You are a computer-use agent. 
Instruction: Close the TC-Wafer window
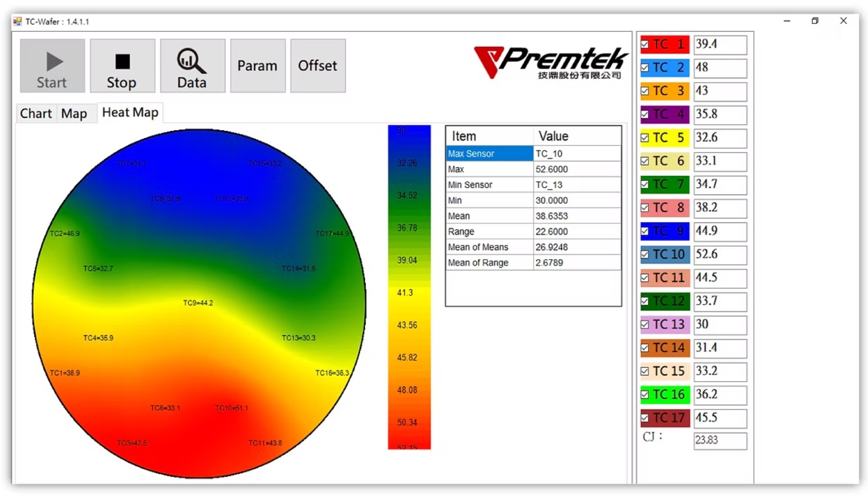[x=843, y=21]
